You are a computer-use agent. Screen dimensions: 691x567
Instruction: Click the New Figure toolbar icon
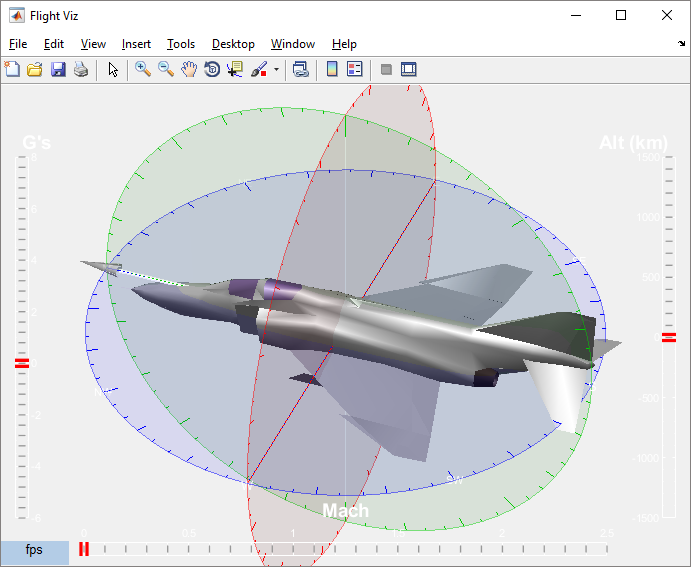tap(12, 69)
